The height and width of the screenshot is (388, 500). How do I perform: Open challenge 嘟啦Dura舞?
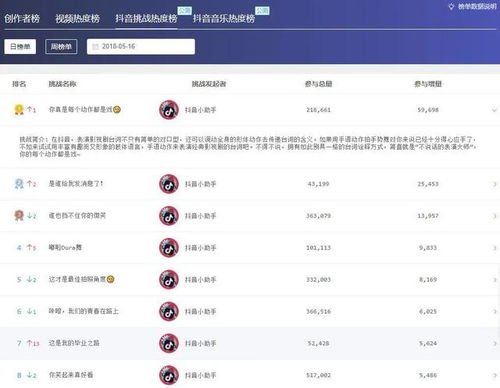(65, 247)
